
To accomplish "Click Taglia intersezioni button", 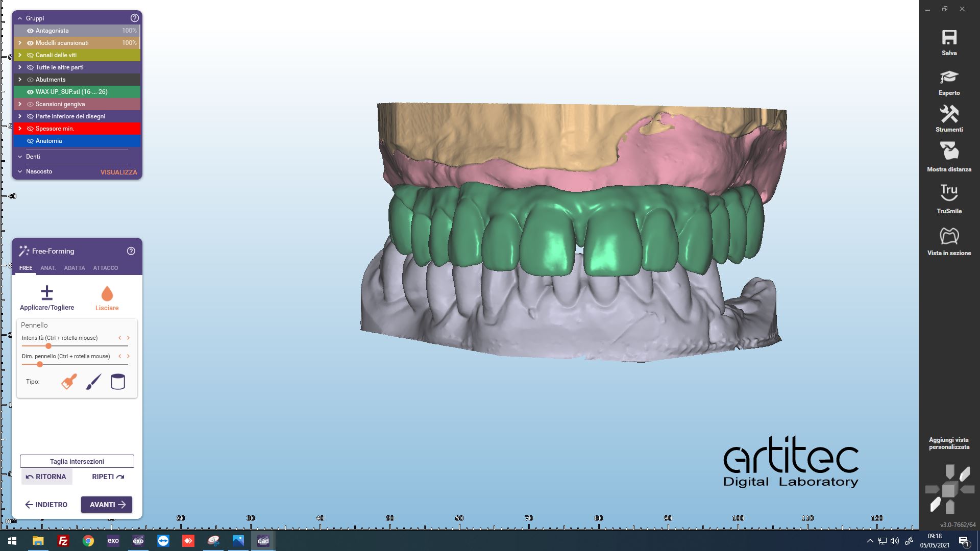I will (77, 461).
